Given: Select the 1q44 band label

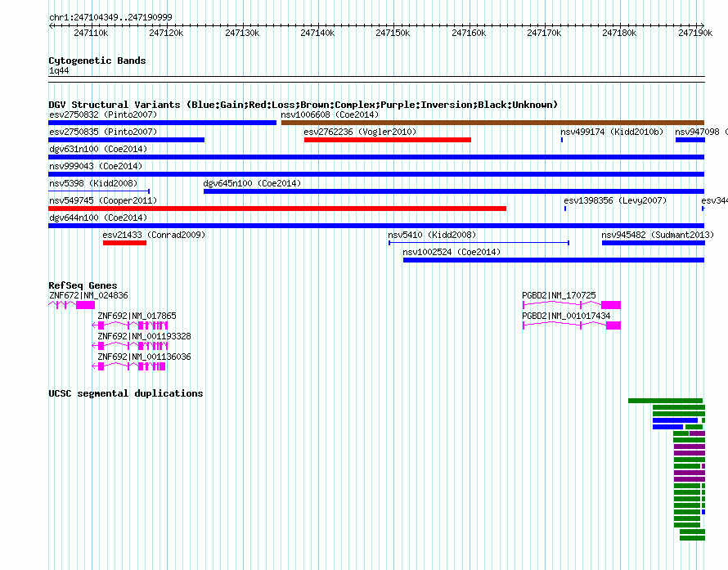Looking at the screenshot, I should (x=59, y=70).
